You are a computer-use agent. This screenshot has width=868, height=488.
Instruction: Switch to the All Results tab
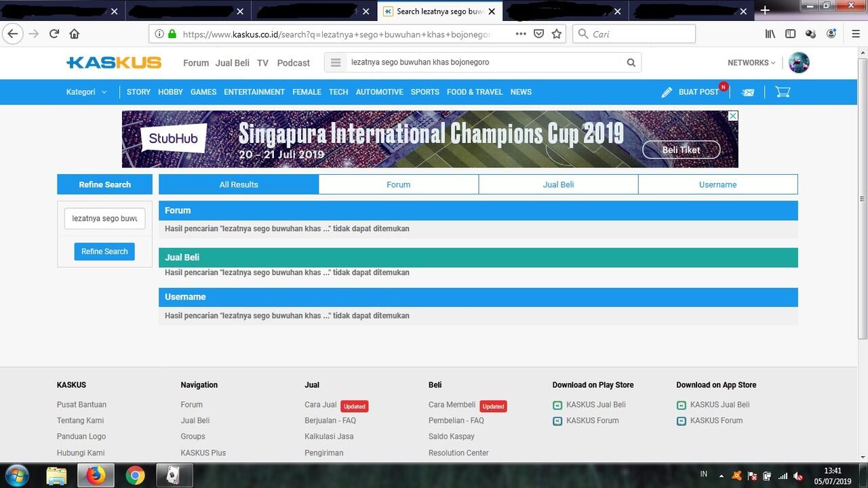(239, 184)
